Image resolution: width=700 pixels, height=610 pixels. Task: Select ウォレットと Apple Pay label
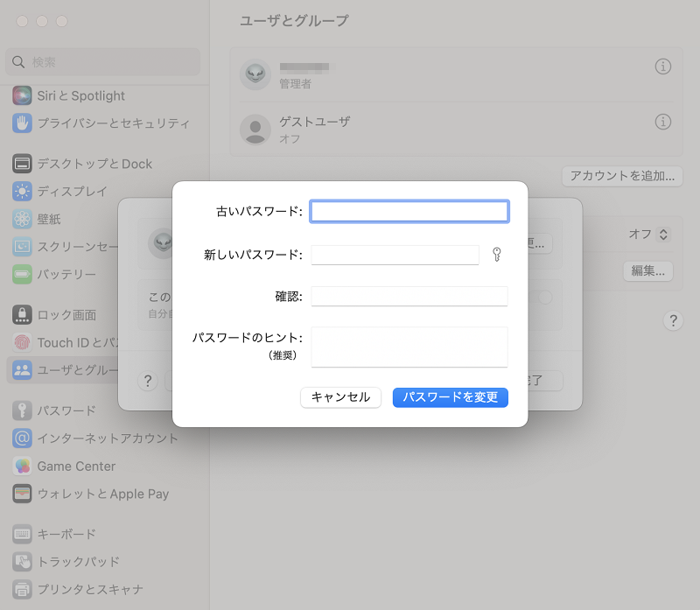tap(103, 494)
